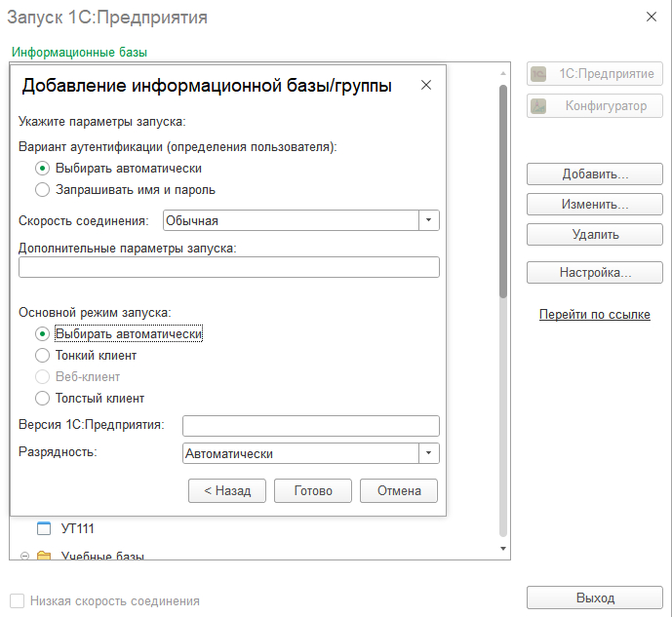Focus Дополнительные параметры запуска input field
The width and height of the screenshot is (672, 617).
[x=229, y=267]
